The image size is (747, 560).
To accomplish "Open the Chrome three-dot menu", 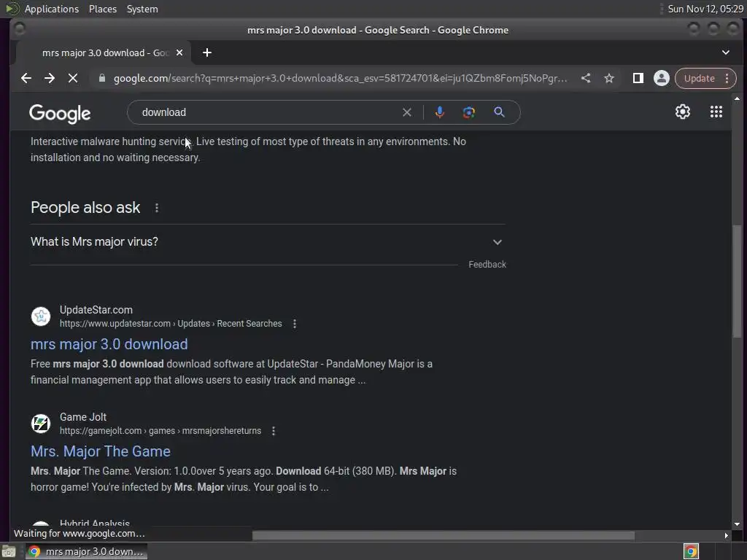I will pyautogui.click(x=727, y=78).
